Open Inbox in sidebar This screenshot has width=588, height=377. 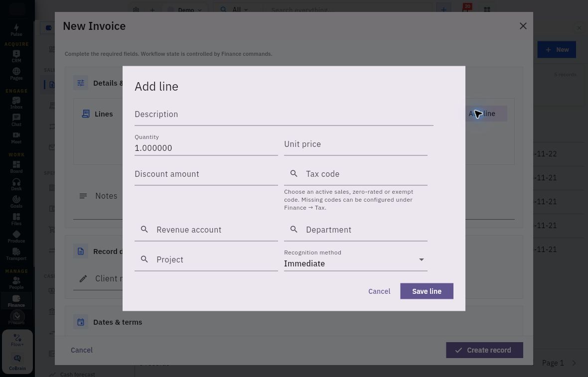(x=16, y=103)
